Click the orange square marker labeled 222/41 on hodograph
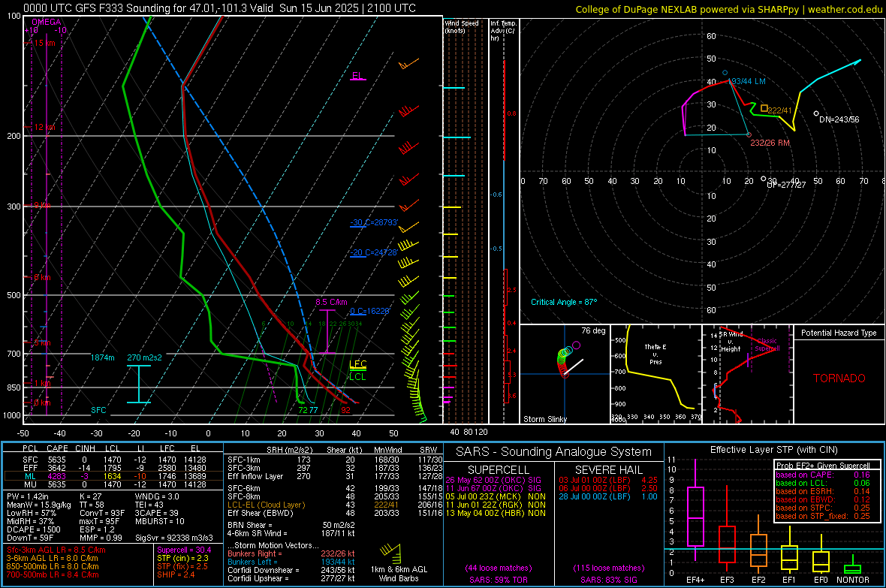The width and height of the screenshot is (886, 588). coord(764,108)
